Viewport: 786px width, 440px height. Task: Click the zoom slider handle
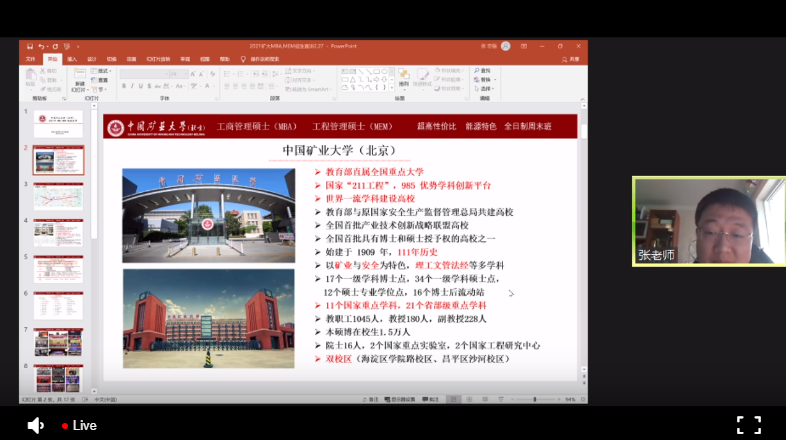point(535,399)
